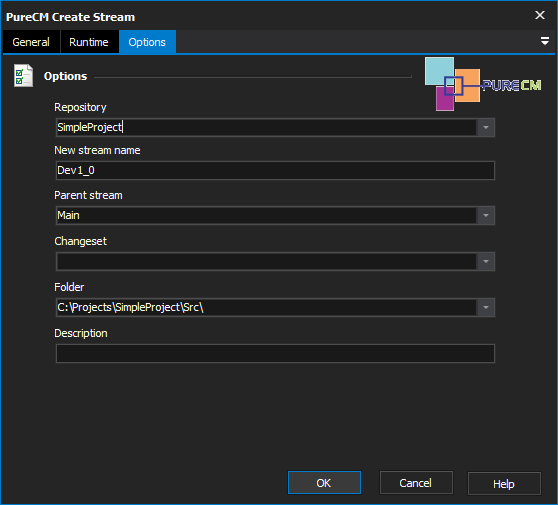Click into the Repository SimpleProject field
Screen dimensions: 558x505
point(266,127)
